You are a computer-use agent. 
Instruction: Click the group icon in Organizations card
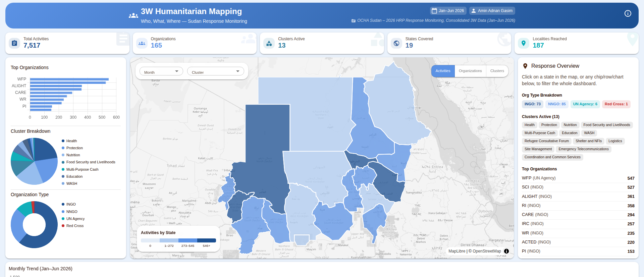pos(142,43)
